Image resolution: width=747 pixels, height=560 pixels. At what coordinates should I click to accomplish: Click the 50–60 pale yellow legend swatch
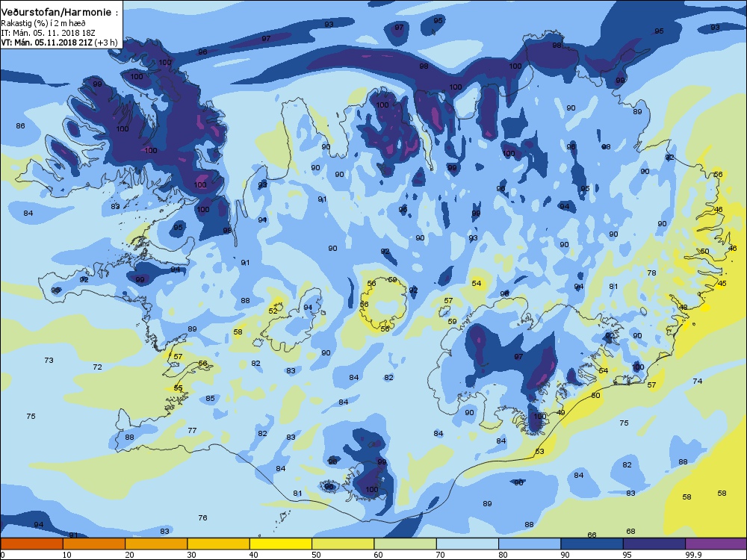pos(343,544)
